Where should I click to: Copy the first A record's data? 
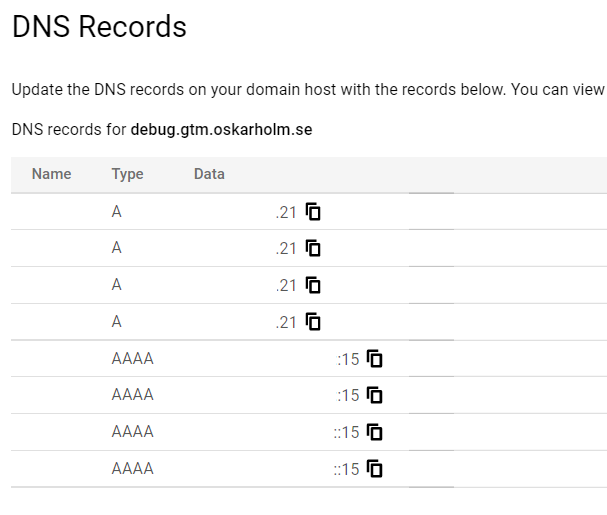314,212
